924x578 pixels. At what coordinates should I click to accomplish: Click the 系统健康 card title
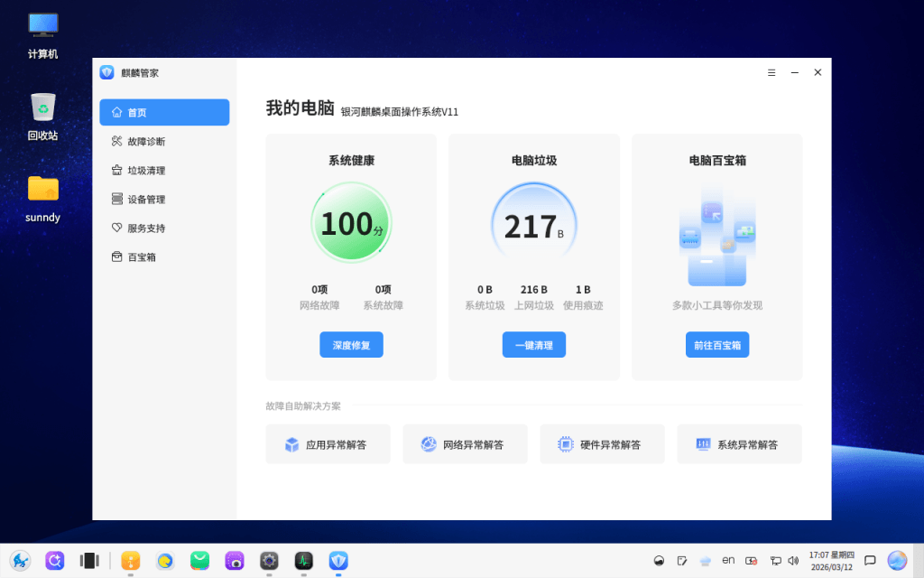tap(351, 161)
